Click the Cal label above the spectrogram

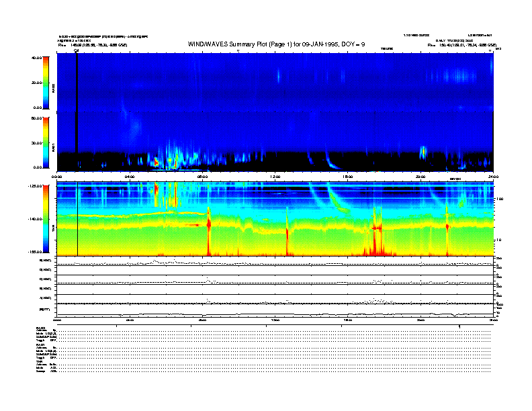click(x=77, y=50)
